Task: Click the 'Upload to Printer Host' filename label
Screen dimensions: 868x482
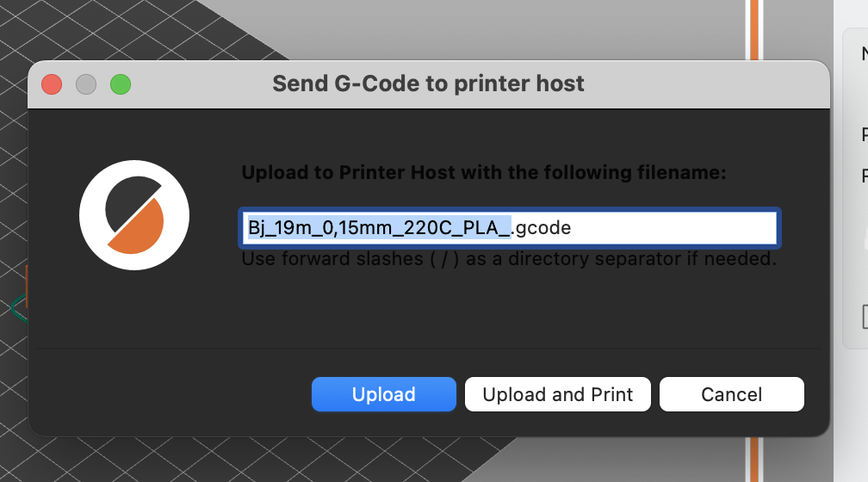Action: pos(483,173)
